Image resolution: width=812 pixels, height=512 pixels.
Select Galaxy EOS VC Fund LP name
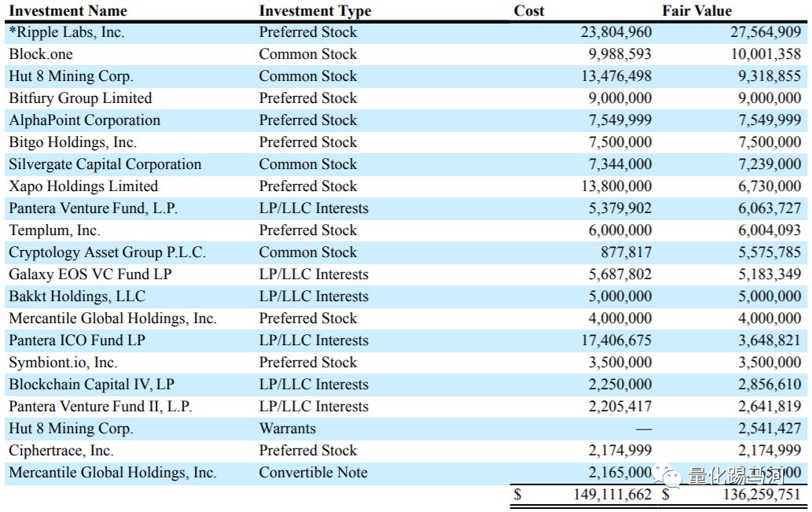(x=90, y=274)
